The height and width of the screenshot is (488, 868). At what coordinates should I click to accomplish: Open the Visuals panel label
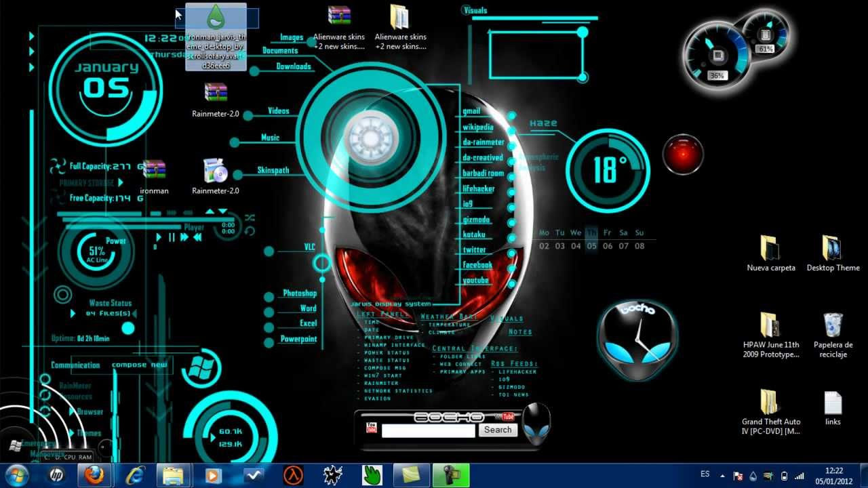[475, 11]
